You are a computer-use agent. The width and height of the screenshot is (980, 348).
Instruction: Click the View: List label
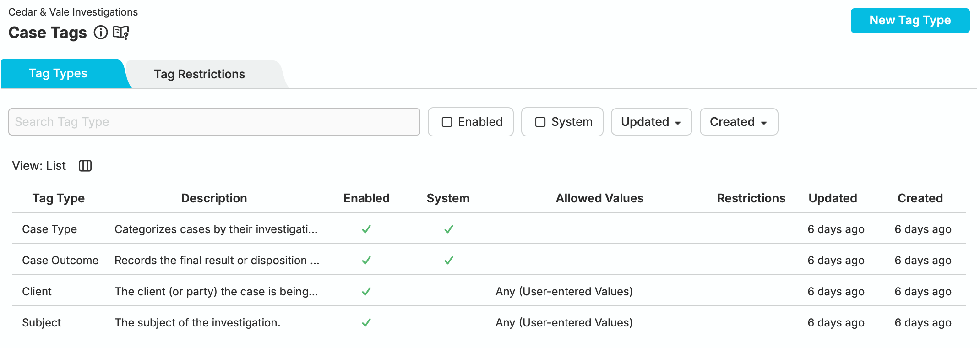tap(39, 166)
